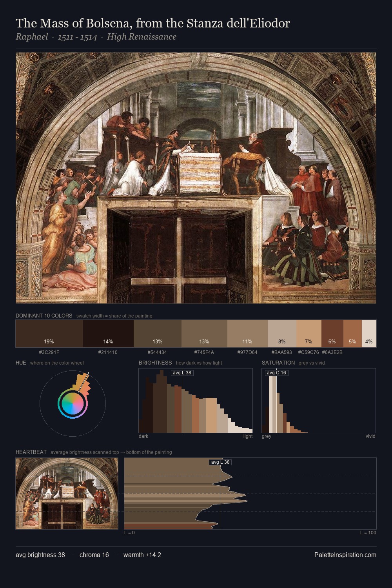
Task: Click the BRIGHTNESS section heading
Action: pyautogui.click(x=155, y=363)
